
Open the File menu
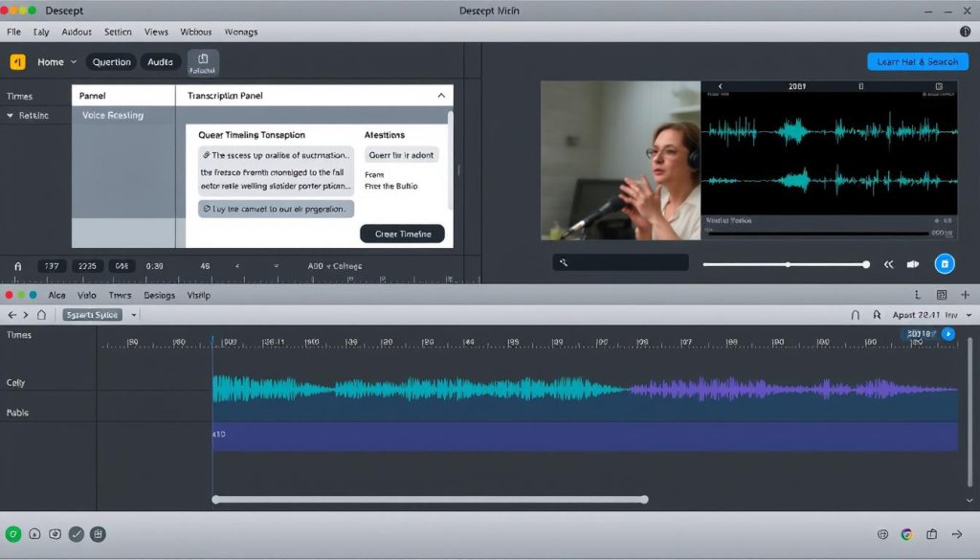tap(13, 32)
